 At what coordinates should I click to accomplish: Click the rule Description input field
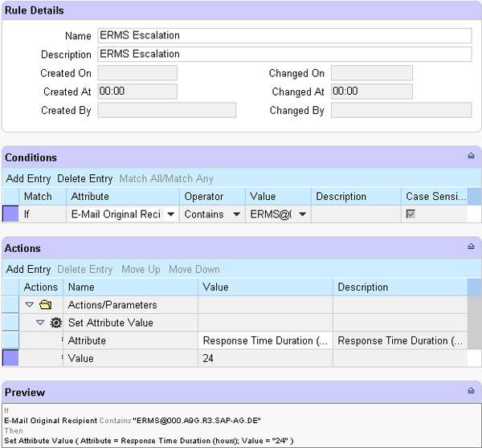284,54
